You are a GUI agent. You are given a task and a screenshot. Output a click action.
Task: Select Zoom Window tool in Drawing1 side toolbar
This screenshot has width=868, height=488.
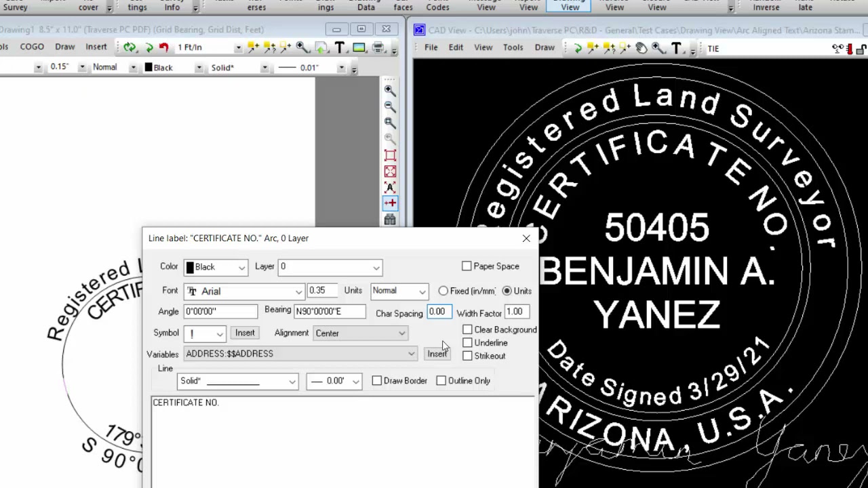pyautogui.click(x=390, y=123)
